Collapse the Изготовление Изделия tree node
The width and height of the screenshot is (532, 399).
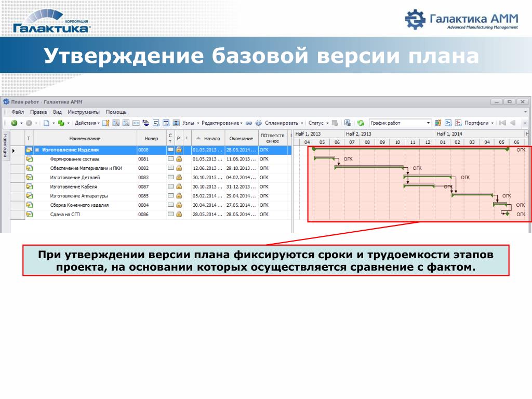click(x=37, y=150)
